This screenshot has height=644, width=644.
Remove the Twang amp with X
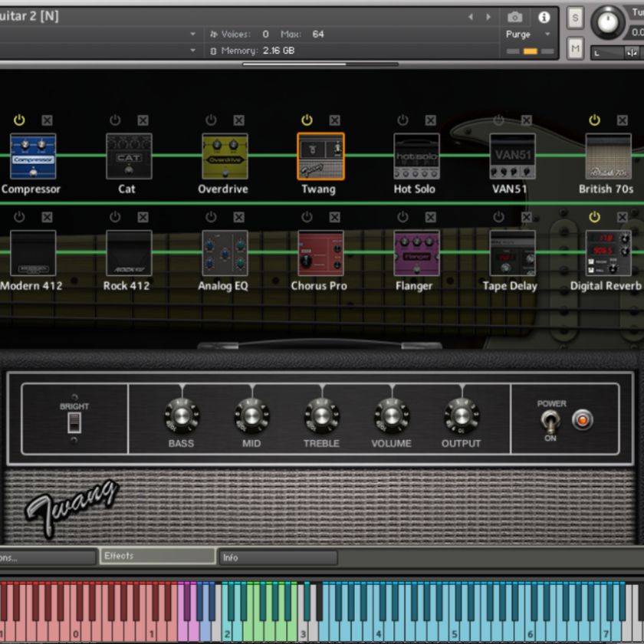pyautogui.click(x=335, y=120)
